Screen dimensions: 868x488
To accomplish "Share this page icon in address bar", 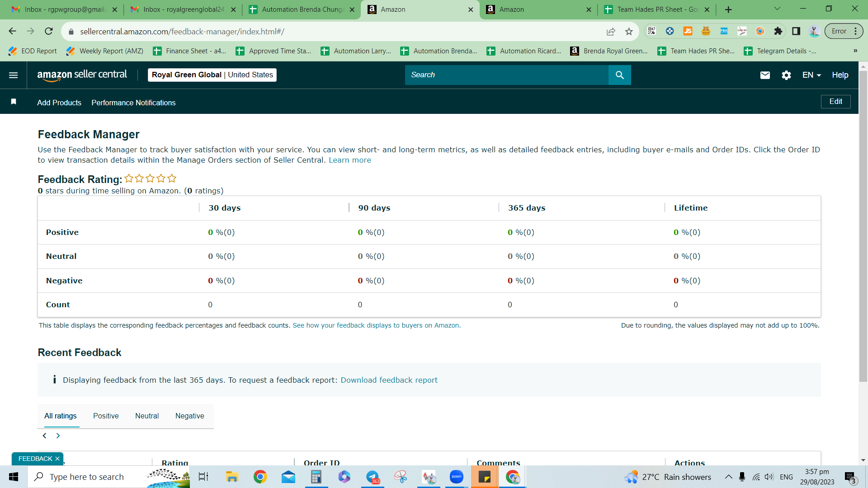I will (x=611, y=31).
